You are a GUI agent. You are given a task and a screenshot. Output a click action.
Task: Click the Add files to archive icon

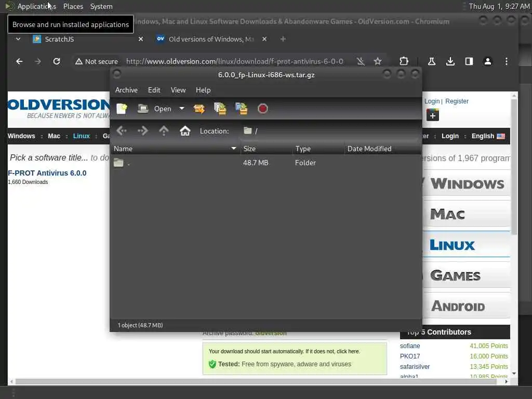(x=220, y=109)
